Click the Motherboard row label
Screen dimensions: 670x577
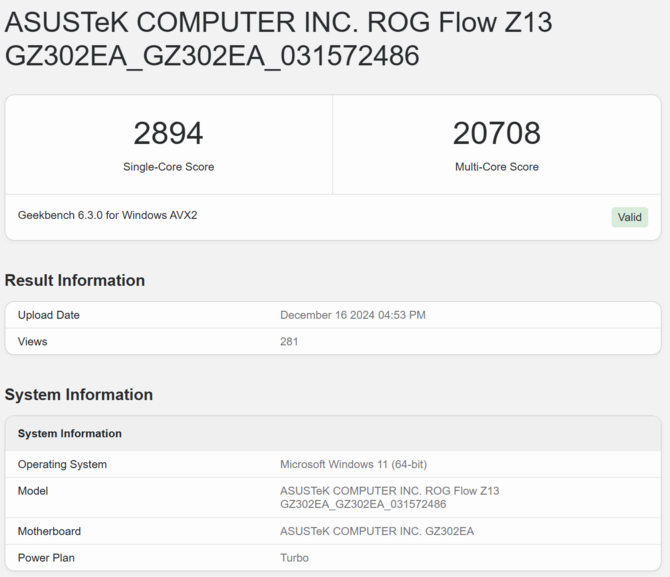point(49,531)
